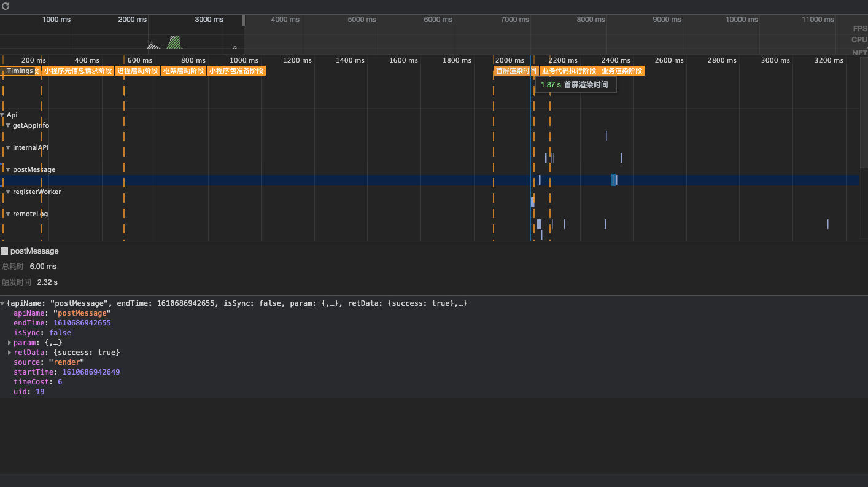Click the green CPU graph in overview
868x487 pixels.
tap(174, 42)
